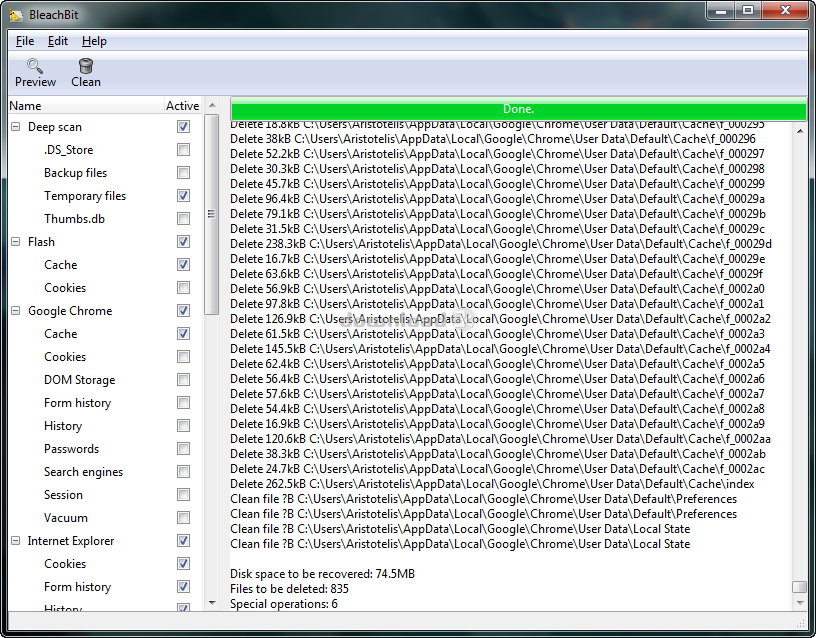This screenshot has width=816, height=638.
Task: Select the Vacuum row label
Action: click(x=66, y=518)
